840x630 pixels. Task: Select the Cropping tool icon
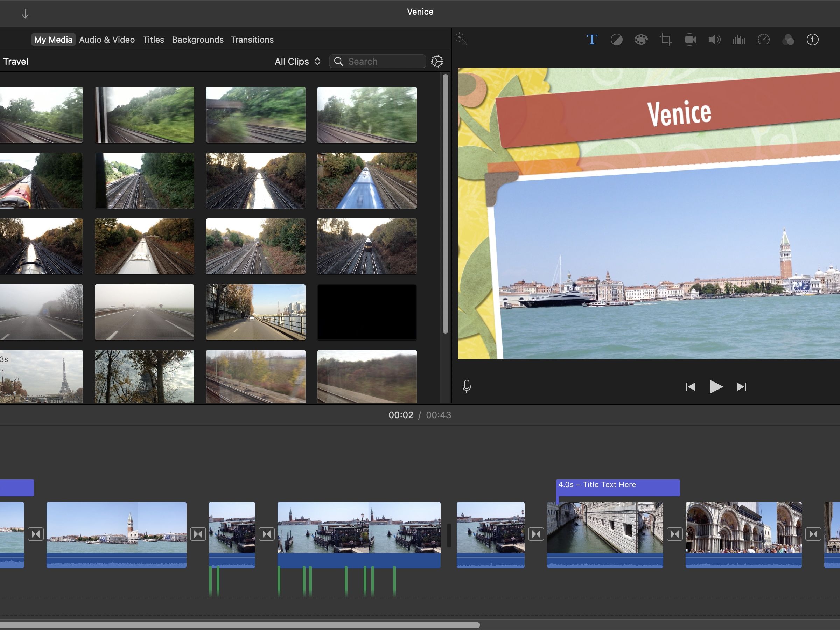(x=665, y=40)
